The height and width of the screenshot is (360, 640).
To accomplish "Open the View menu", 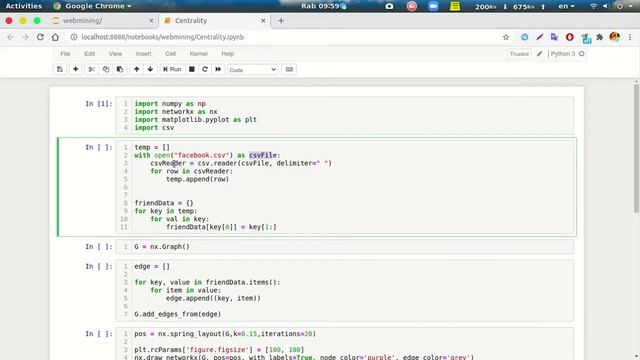I will [x=115, y=54].
